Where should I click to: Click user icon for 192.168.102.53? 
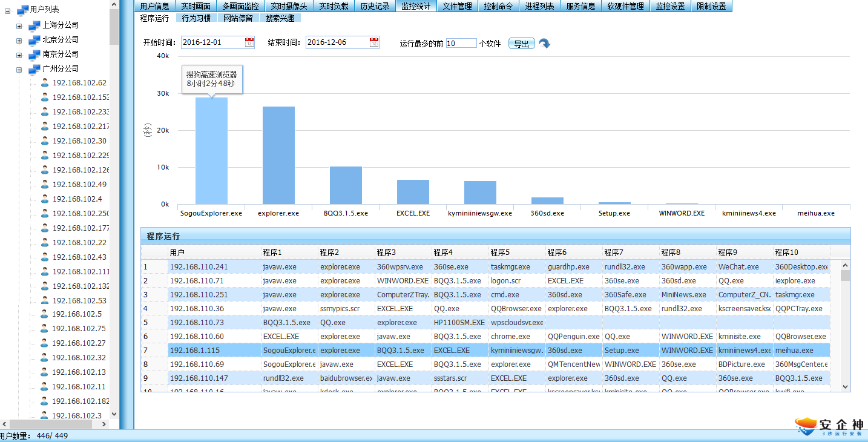point(45,300)
